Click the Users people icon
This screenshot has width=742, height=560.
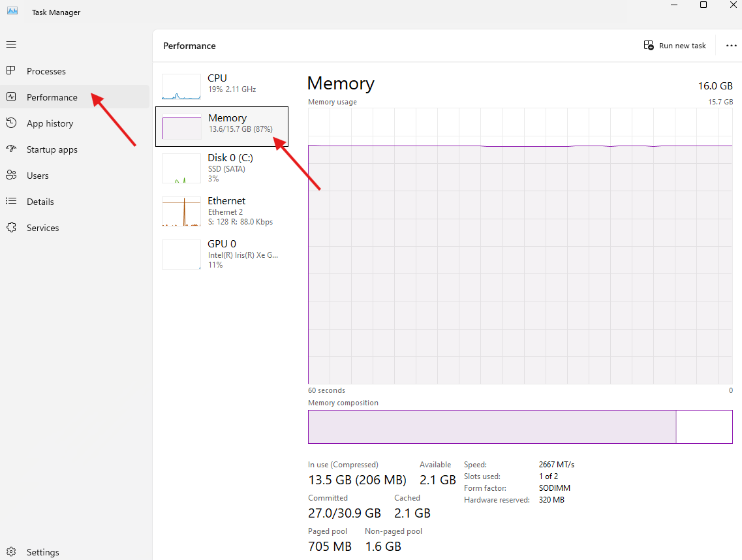tap(11, 175)
